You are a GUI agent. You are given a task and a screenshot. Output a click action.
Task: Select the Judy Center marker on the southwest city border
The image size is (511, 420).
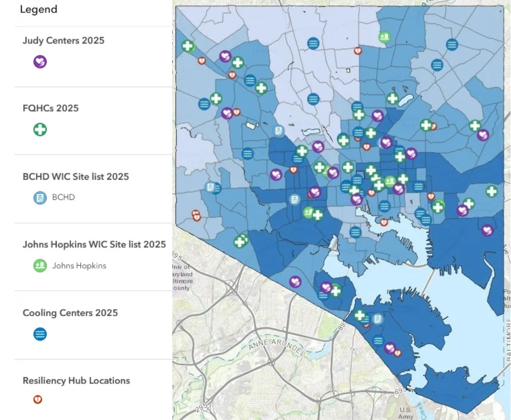[x=295, y=281]
